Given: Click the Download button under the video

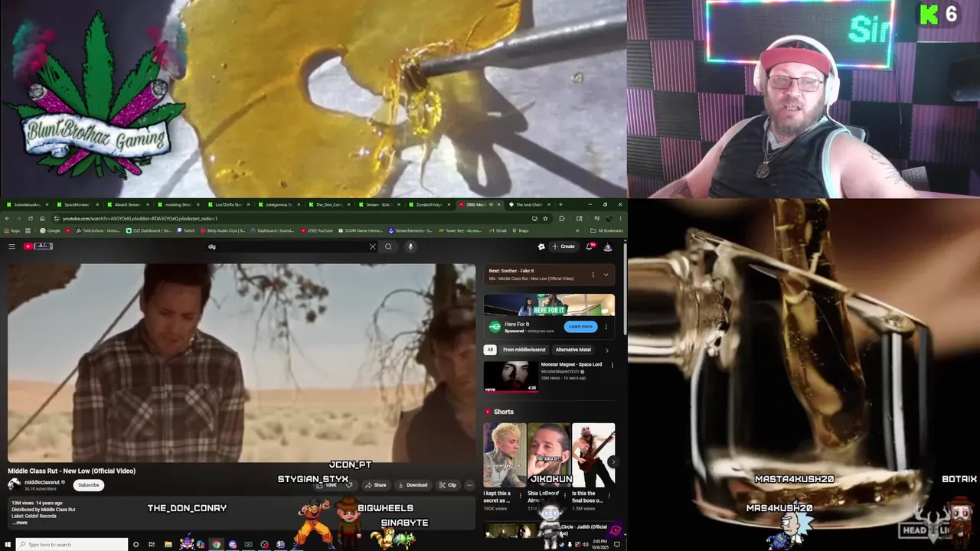Looking at the screenshot, I should coord(413,485).
